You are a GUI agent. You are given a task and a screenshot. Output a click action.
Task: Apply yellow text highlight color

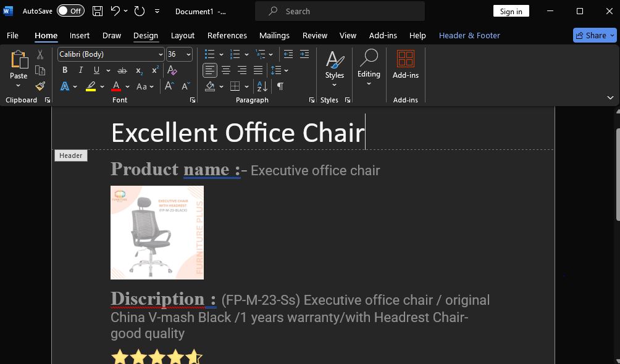click(x=91, y=86)
